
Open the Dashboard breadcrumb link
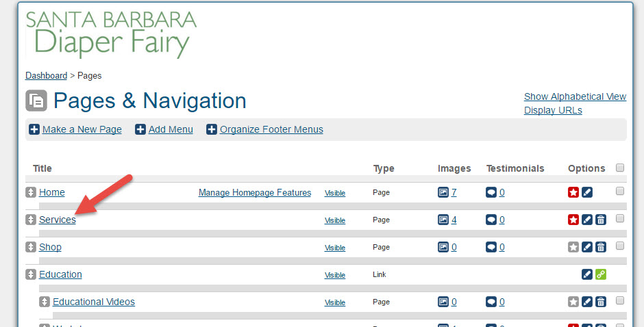[x=46, y=75]
